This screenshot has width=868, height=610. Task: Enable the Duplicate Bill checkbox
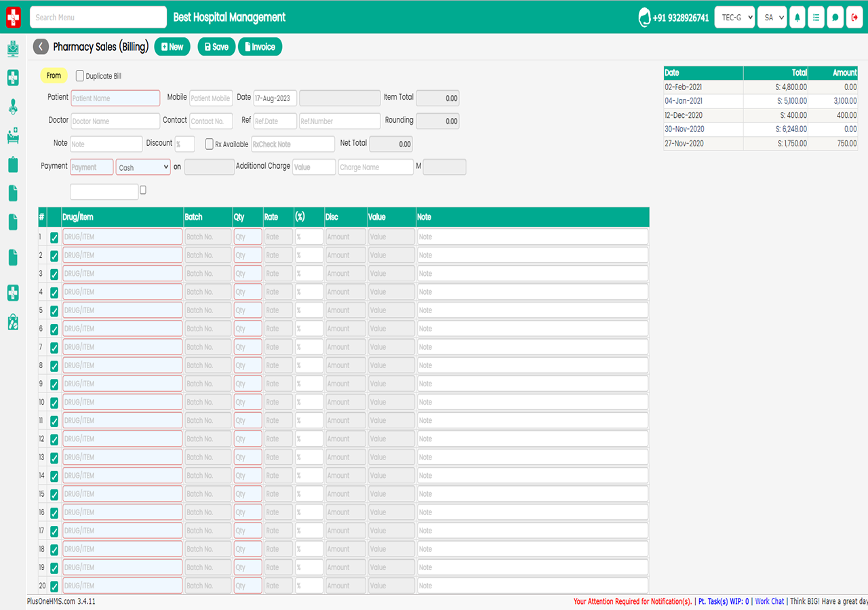pyautogui.click(x=80, y=77)
